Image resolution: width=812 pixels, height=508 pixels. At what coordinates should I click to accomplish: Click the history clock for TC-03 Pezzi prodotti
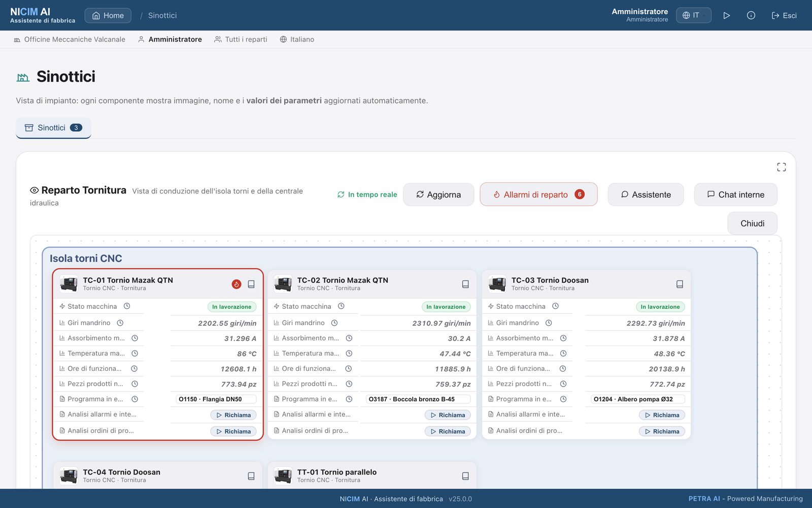(x=563, y=384)
